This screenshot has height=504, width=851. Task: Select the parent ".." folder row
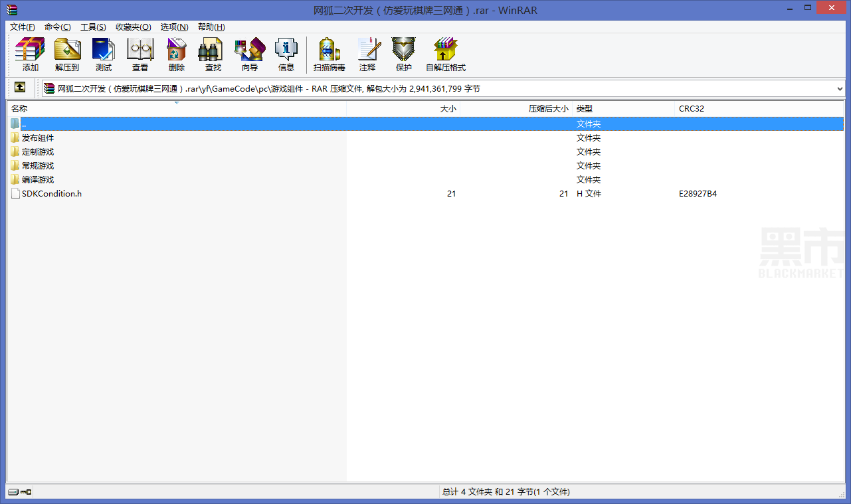426,124
